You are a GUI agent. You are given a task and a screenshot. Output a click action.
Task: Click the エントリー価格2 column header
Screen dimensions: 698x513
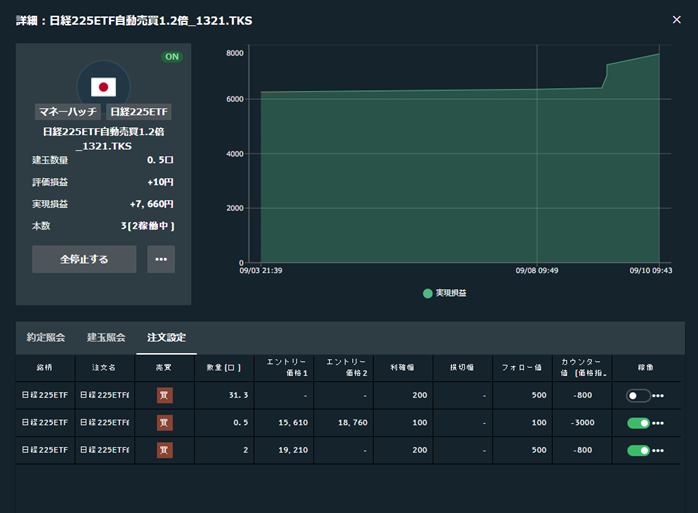(x=343, y=367)
